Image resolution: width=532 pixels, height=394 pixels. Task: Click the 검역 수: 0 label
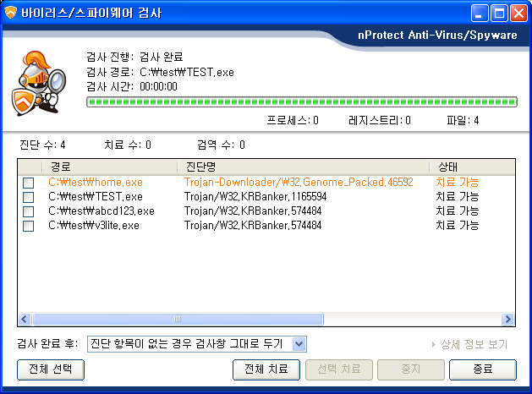(221, 145)
